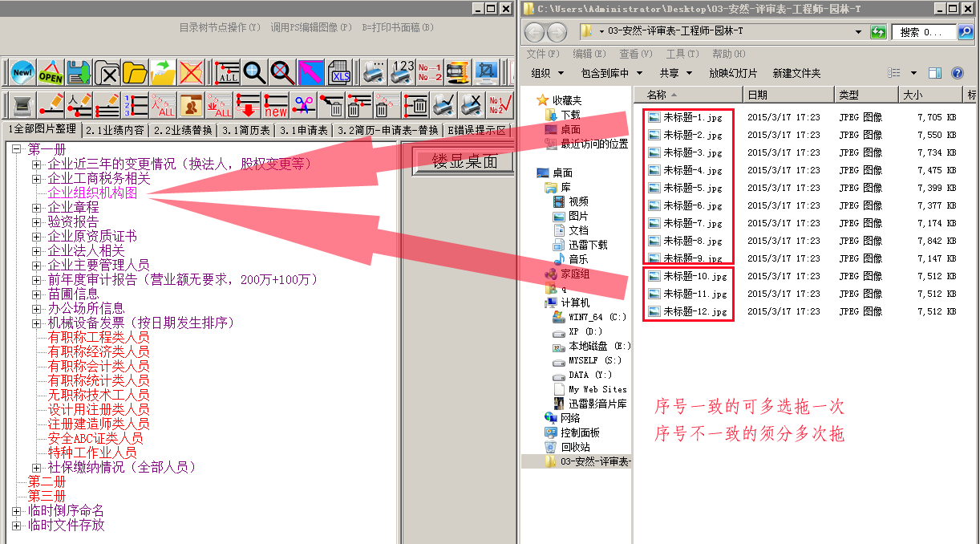Click the Explorer help question mark icon
Image resolution: width=980 pixels, height=544 pixels.
957,73
